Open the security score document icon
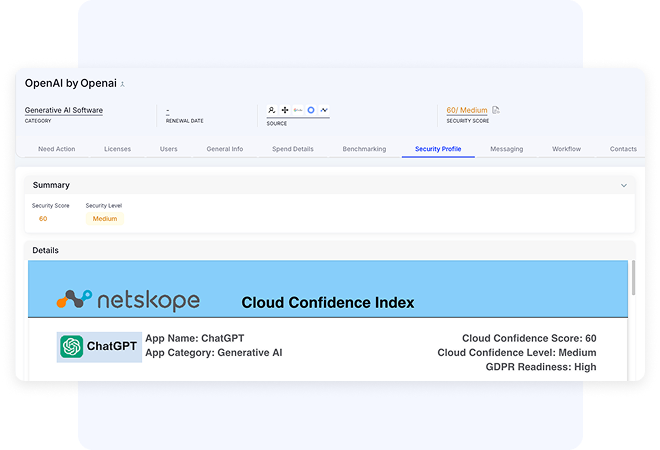The width and height of the screenshot is (660, 450). tap(496, 110)
